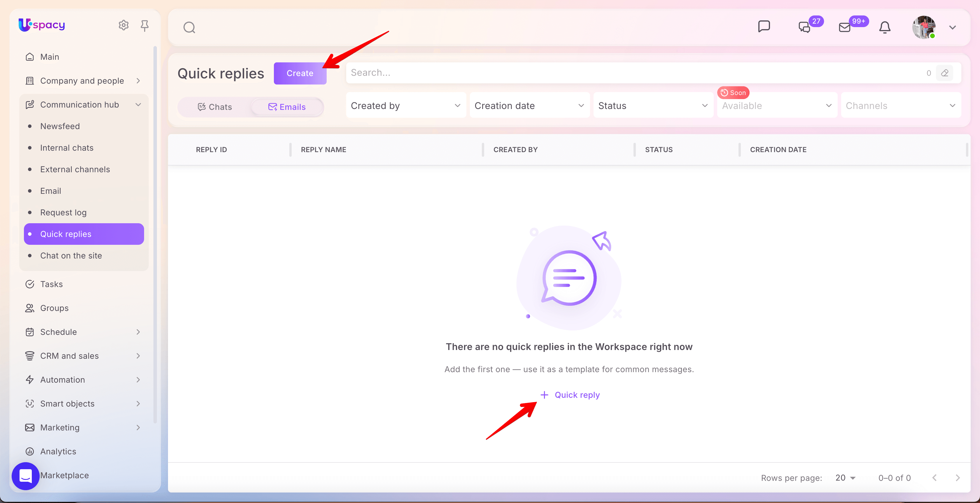Open external chats icon with 27 badge
Image resolution: width=980 pixels, height=503 pixels.
(804, 27)
